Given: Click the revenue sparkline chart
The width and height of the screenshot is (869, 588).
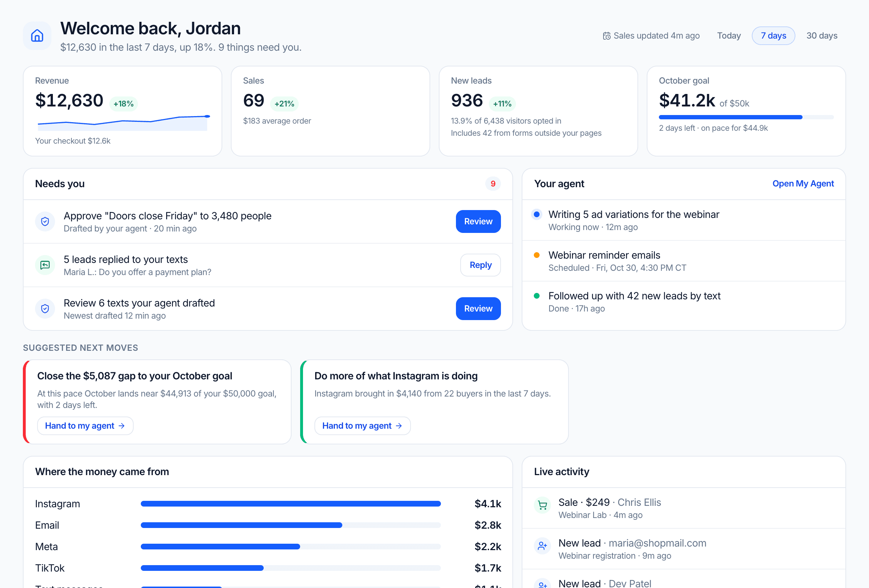Looking at the screenshot, I should pos(123,123).
